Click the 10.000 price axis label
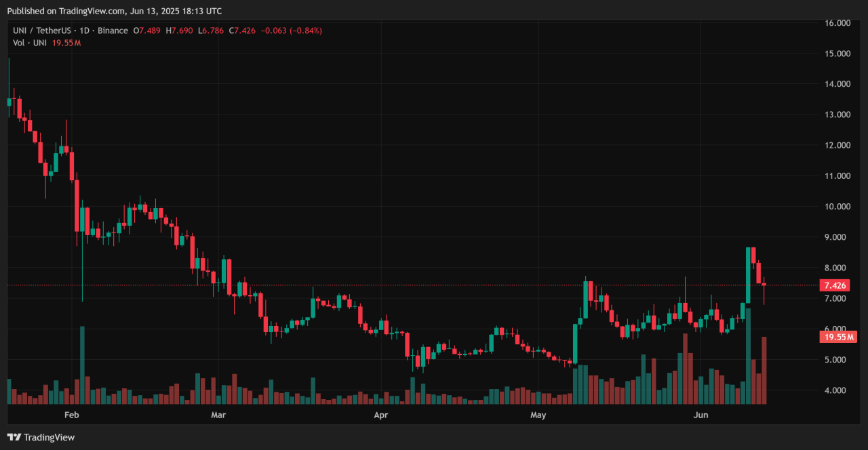The image size is (868, 450). pyautogui.click(x=837, y=207)
